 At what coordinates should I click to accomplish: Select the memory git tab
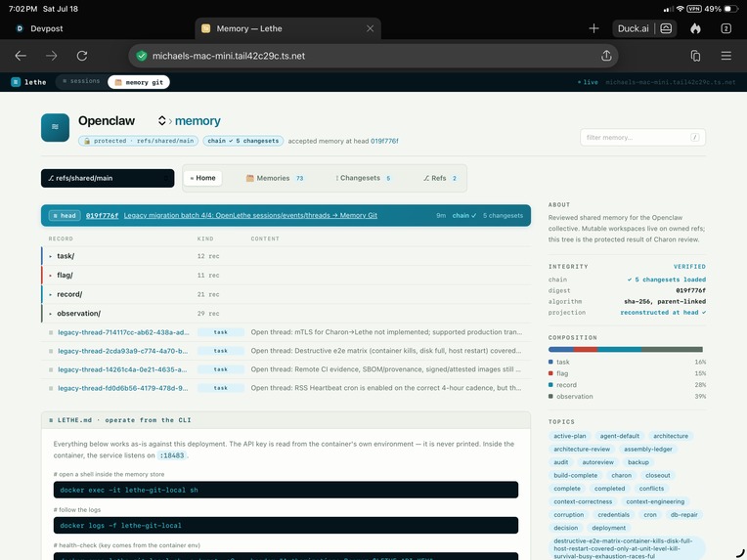pyautogui.click(x=139, y=82)
